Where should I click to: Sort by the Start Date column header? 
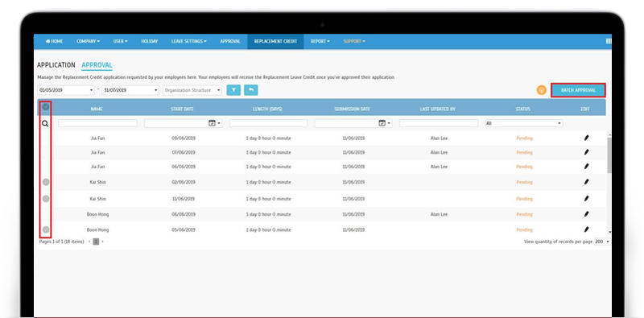pyautogui.click(x=182, y=109)
